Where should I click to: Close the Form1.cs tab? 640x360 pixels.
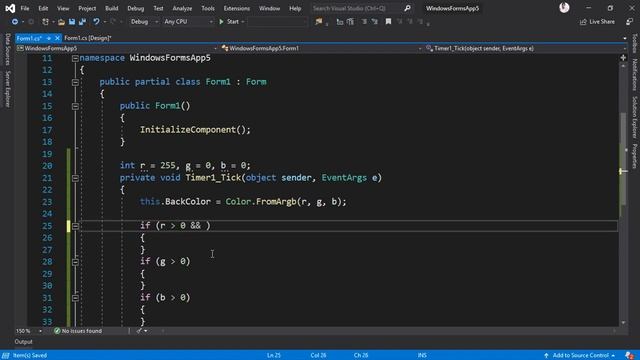57,38
